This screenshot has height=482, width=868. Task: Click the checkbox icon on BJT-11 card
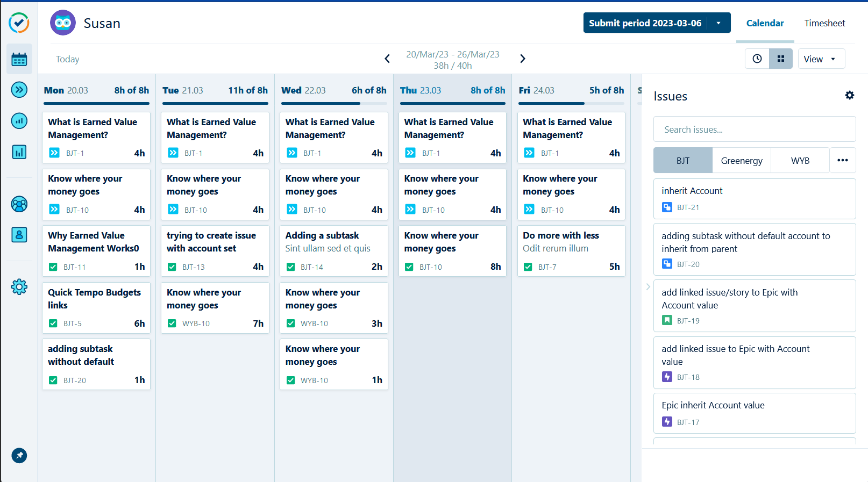(53, 267)
